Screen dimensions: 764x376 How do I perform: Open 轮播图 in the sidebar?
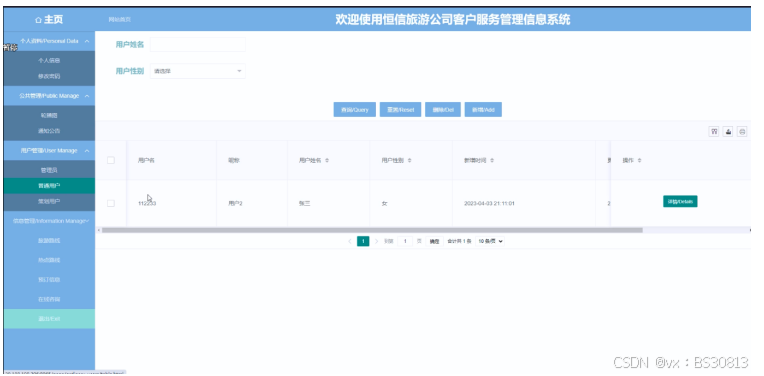tap(49, 115)
